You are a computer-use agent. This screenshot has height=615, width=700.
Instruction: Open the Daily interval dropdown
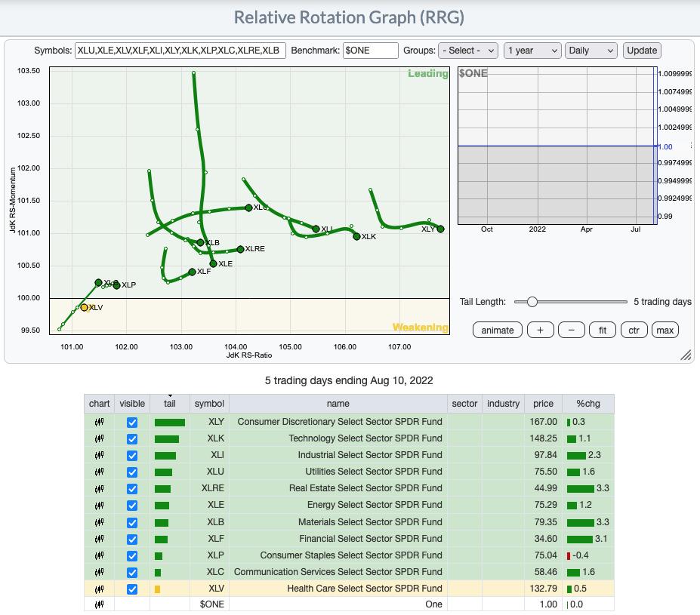coord(591,51)
